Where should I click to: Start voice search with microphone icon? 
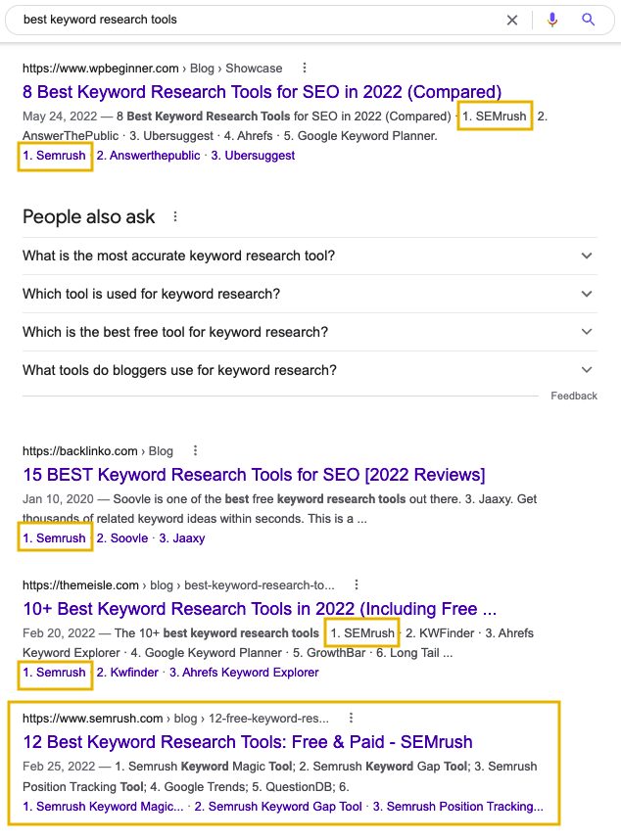(x=551, y=20)
